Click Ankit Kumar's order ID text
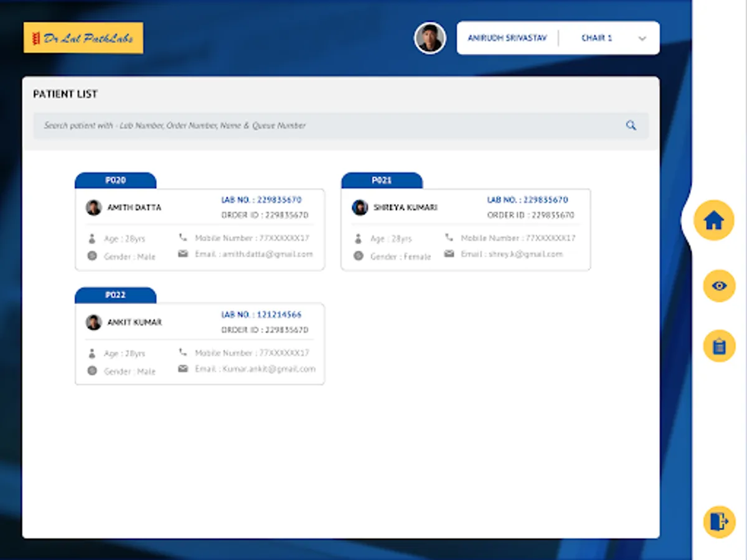747x560 pixels. (x=265, y=330)
